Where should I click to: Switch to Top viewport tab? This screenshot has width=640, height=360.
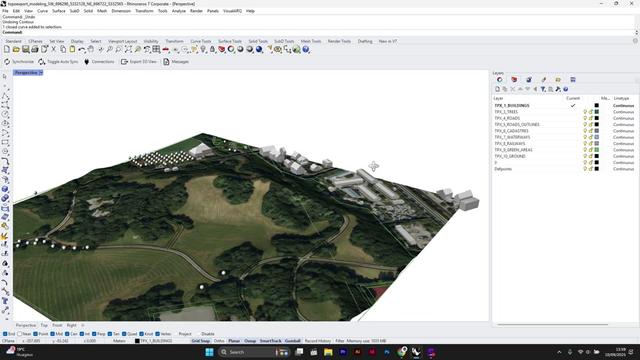tap(44, 325)
